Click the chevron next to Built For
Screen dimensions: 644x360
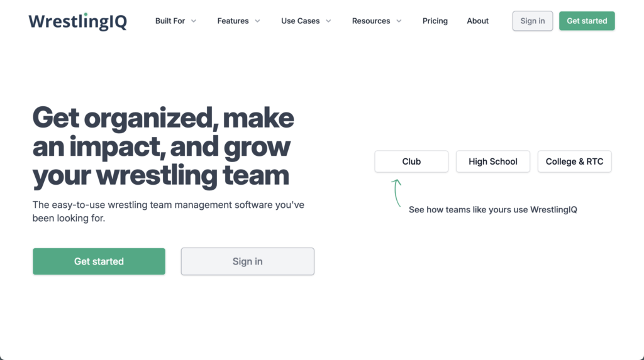tap(194, 21)
